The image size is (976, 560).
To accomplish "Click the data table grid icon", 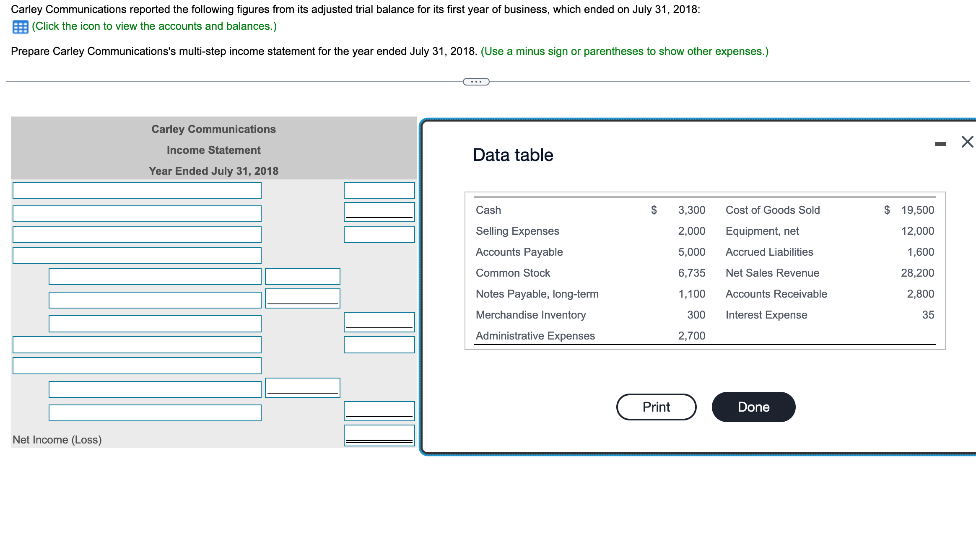I will point(20,27).
